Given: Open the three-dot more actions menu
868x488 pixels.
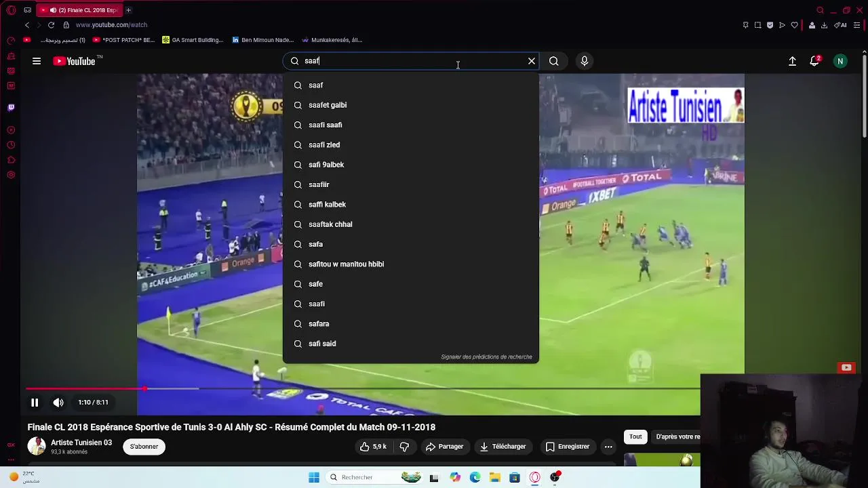Looking at the screenshot, I should click(608, 447).
